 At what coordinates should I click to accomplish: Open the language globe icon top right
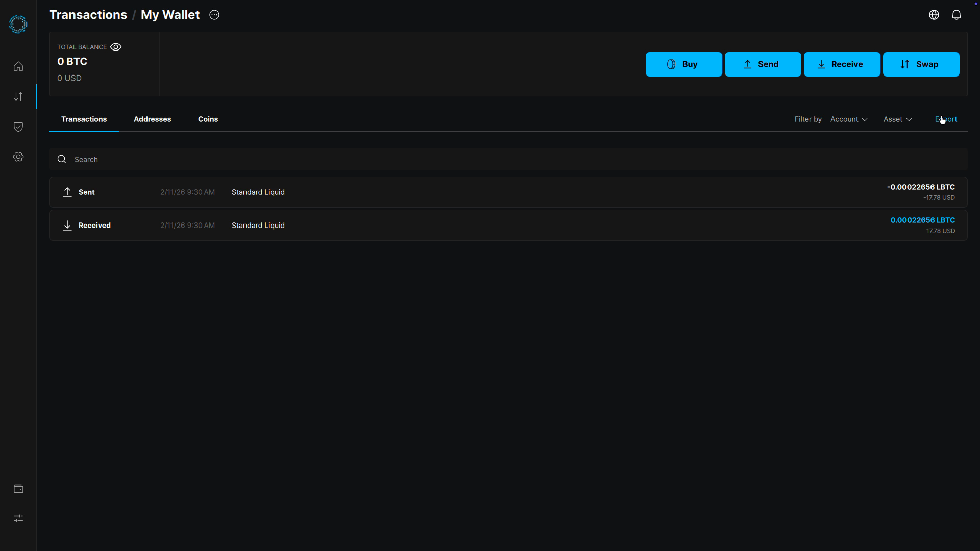(934, 15)
